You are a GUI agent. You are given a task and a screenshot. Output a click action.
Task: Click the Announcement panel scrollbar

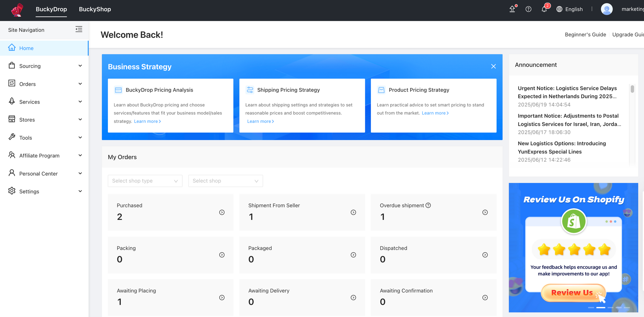pos(632,89)
